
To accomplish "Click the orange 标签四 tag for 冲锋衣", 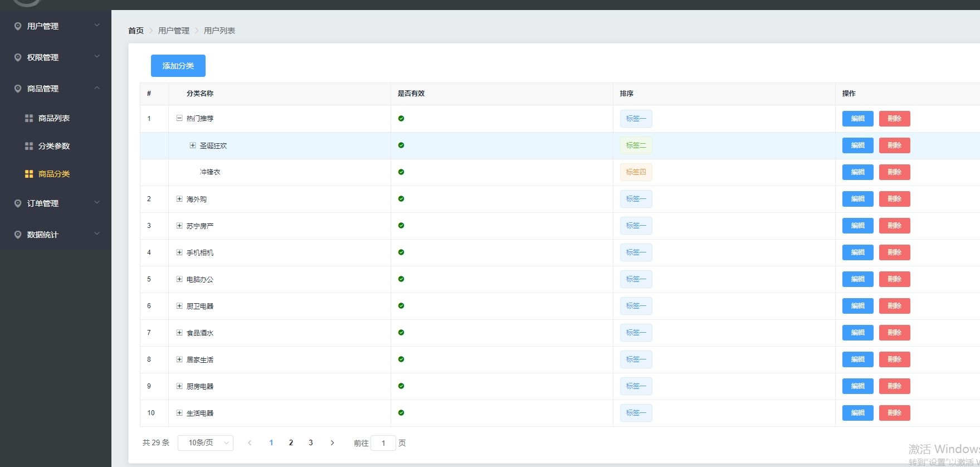I will pyautogui.click(x=636, y=172).
